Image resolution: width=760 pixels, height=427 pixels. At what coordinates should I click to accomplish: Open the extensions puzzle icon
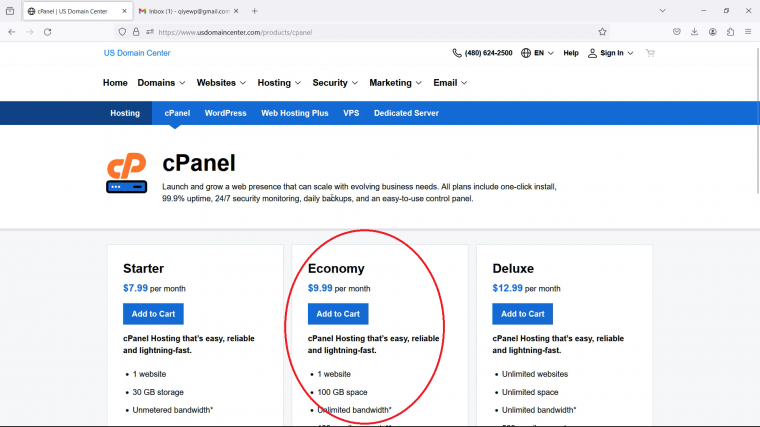[x=730, y=32]
